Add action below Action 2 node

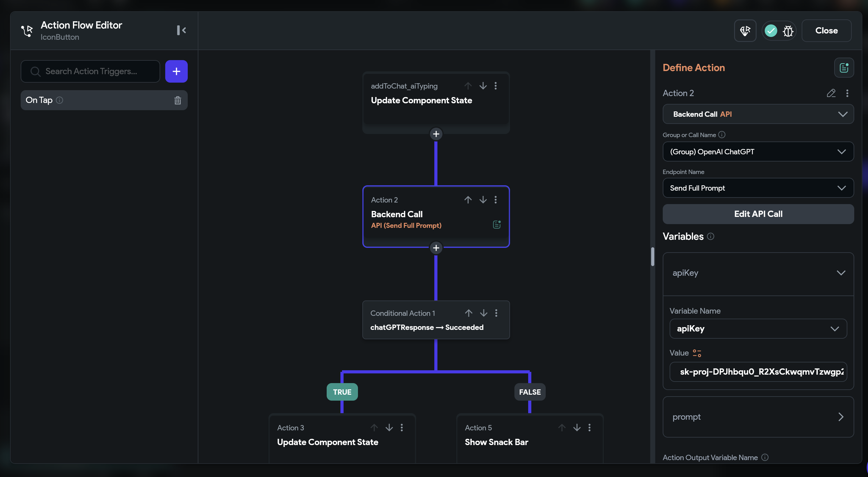click(x=436, y=248)
